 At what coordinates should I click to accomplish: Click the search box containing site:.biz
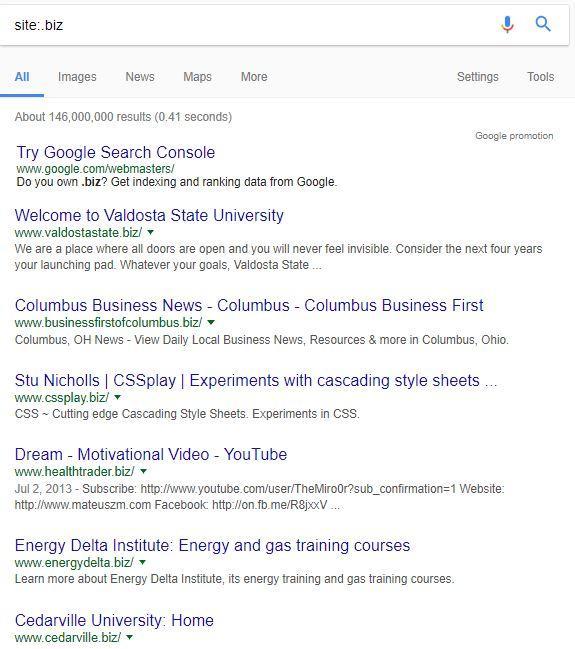click(248, 25)
